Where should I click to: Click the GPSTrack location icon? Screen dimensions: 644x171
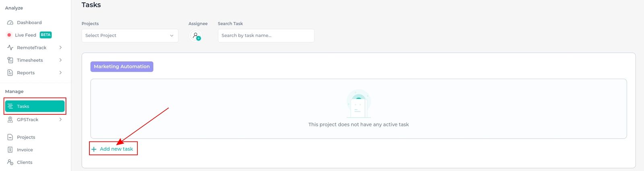[x=10, y=120]
